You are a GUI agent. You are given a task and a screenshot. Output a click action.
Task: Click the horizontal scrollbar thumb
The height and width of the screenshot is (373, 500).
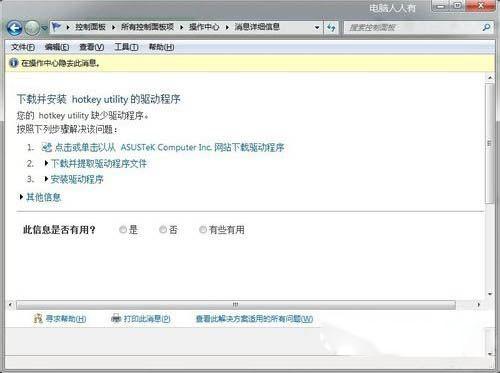[236, 305]
